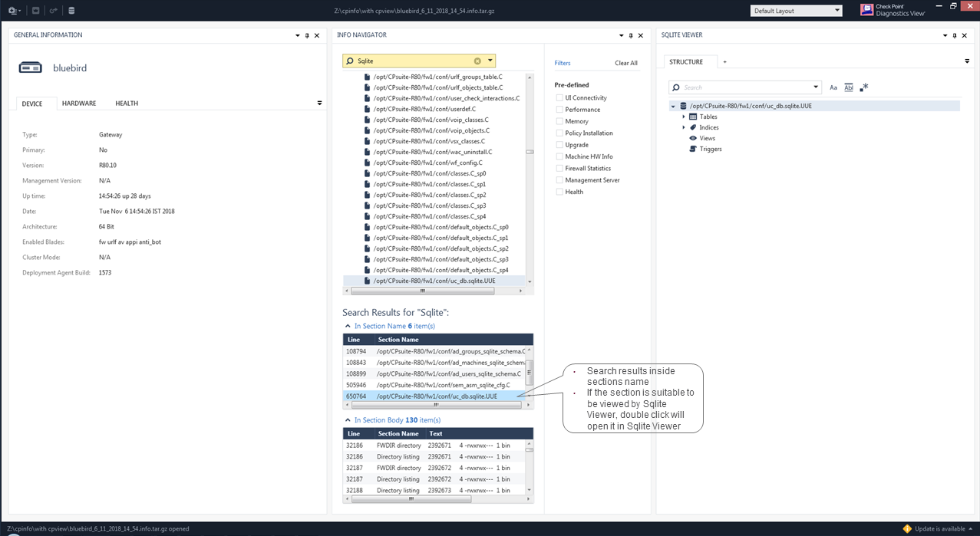Enable the Management Server filter
Viewport: 980px width, 536px height.
559,180
